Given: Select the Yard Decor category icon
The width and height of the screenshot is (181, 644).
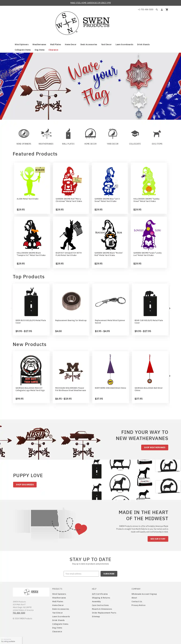Looking at the screenshot, I should (x=113, y=134).
